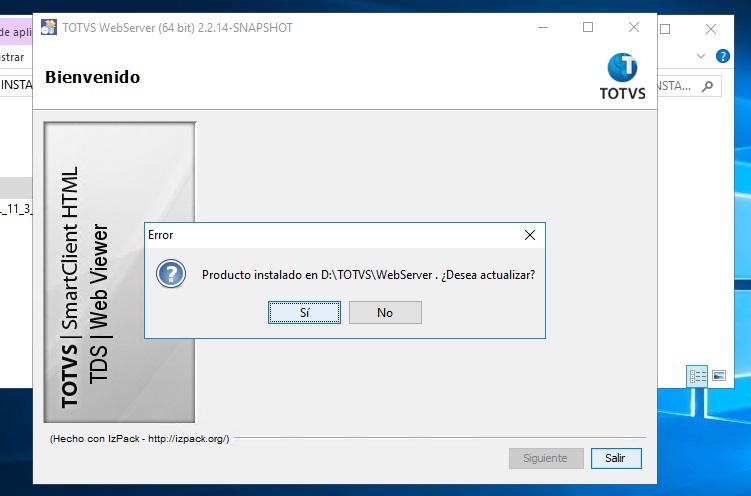Click the 'Hecho con IzPack' footer text
This screenshot has height=496, width=751.
coord(140,439)
